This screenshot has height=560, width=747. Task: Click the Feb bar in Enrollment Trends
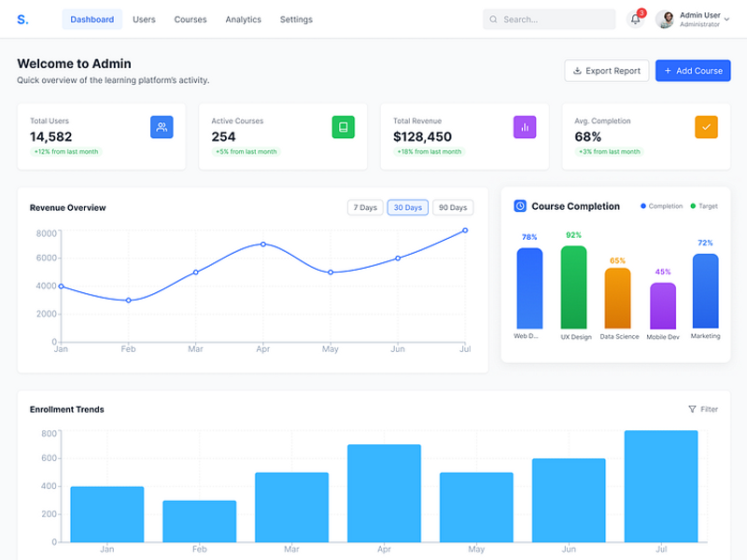click(199, 522)
